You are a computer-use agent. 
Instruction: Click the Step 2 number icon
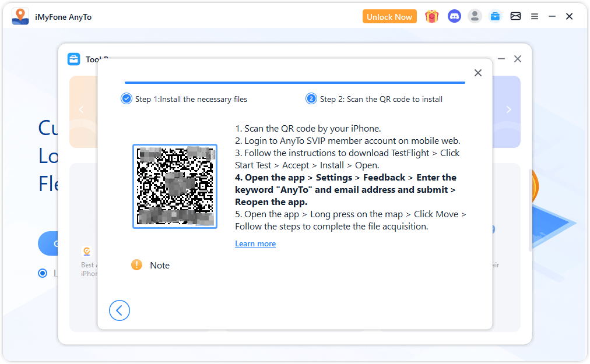311,99
